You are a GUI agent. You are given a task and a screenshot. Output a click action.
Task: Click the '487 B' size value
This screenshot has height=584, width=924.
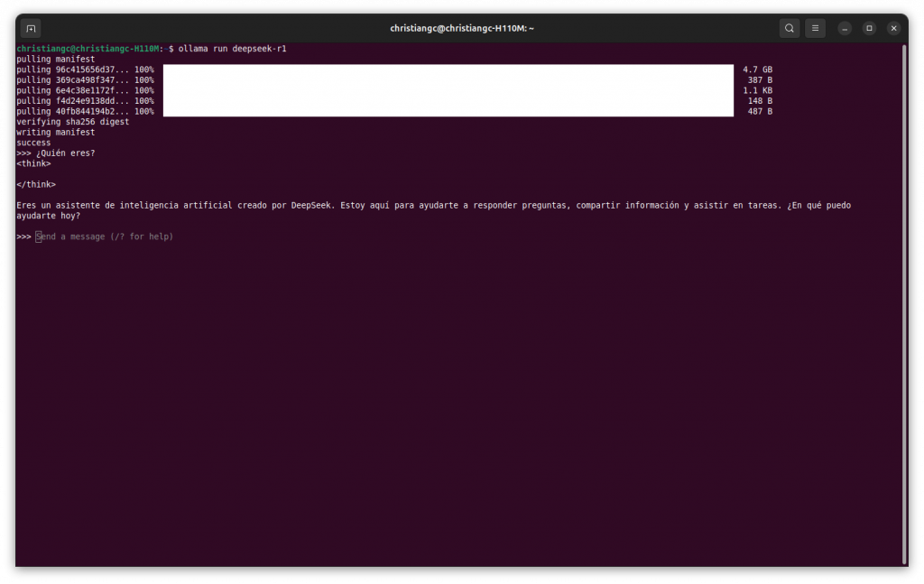[760, 111]
